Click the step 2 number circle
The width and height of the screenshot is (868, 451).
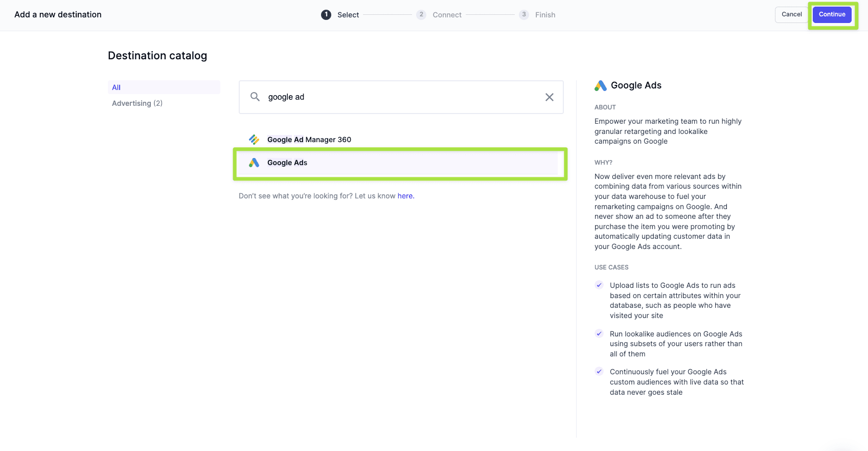click(x=421, y=15)
